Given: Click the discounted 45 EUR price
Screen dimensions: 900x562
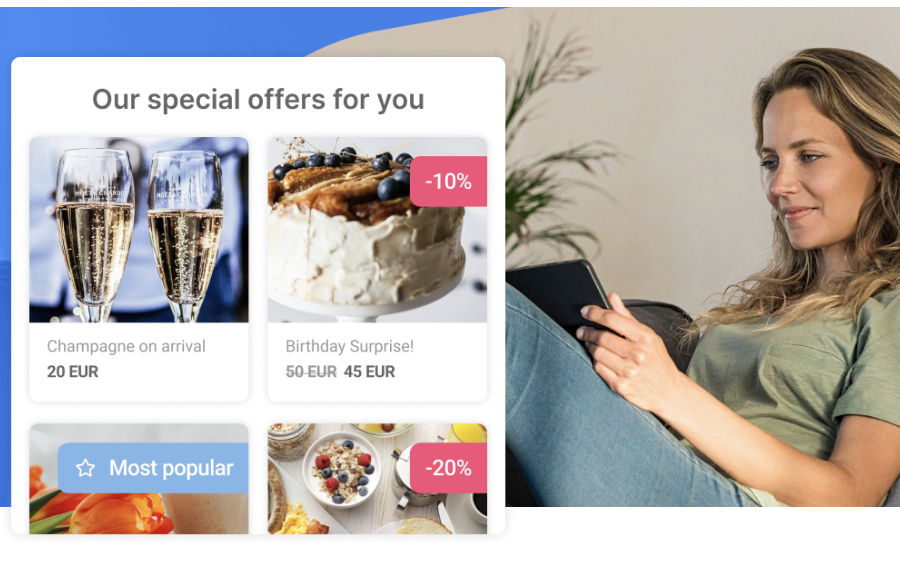Looking at the screenshot, I should 370,371.
